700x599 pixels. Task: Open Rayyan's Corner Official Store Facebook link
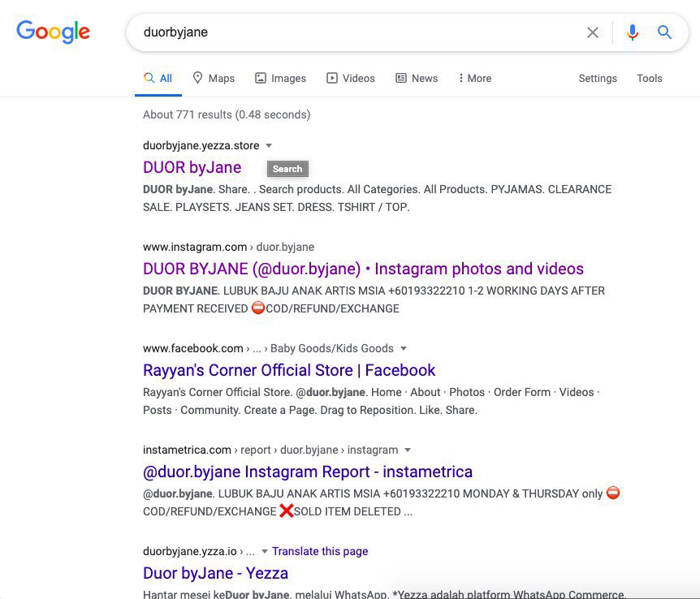click(x=289, y=370)
